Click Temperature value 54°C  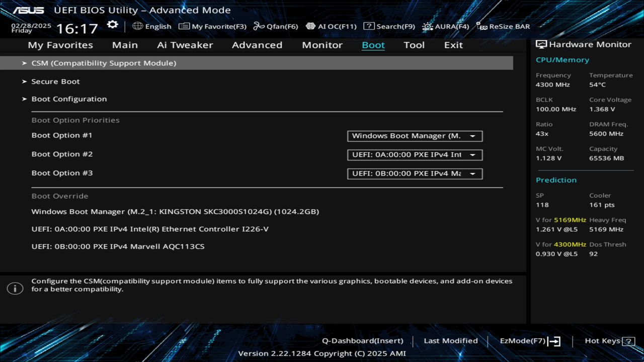598,84
